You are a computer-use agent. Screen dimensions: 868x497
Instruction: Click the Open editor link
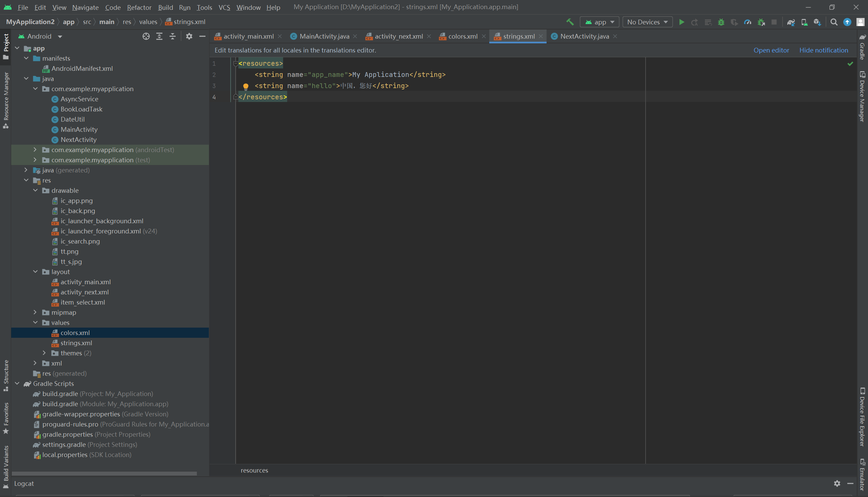pos(771,50)
